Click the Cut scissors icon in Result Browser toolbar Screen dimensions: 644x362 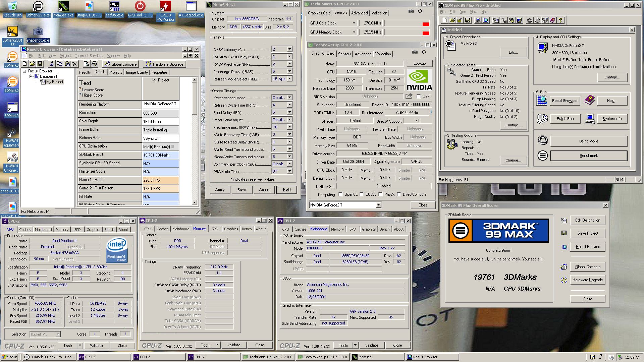52,64
